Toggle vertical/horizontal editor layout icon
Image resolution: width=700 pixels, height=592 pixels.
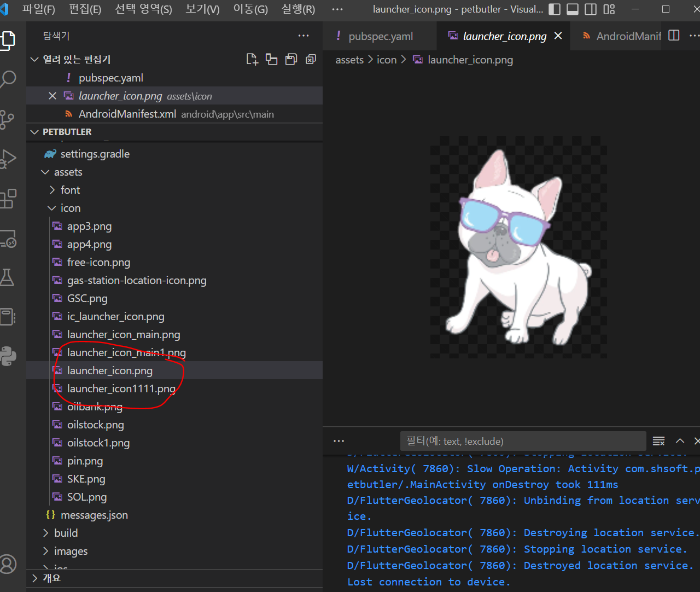coord(271,59)
